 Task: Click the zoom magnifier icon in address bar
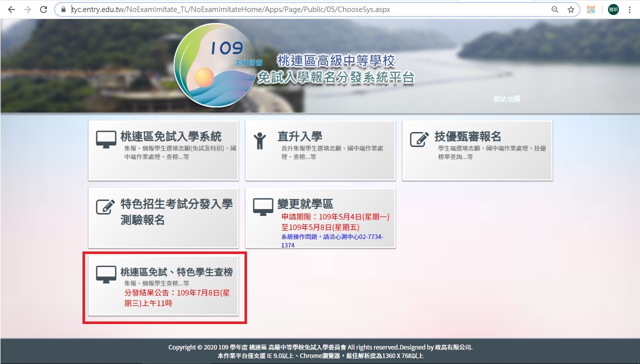(555, 9)
